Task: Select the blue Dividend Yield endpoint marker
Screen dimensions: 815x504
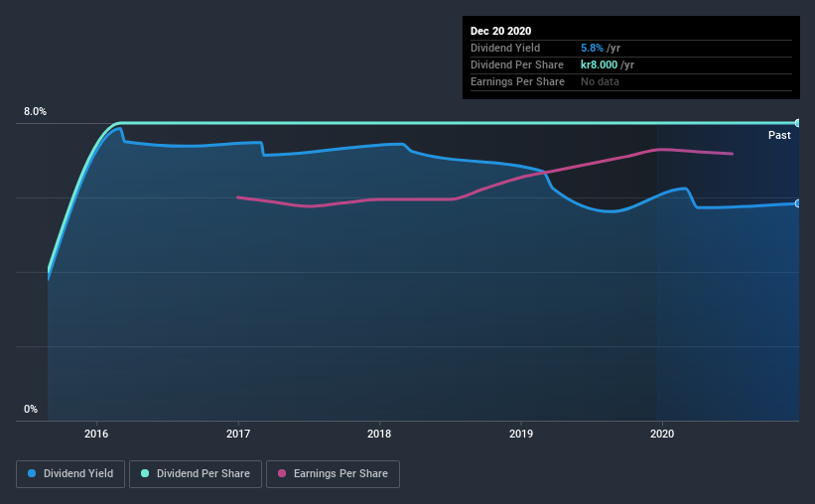Action: click(x=797, y=203)
